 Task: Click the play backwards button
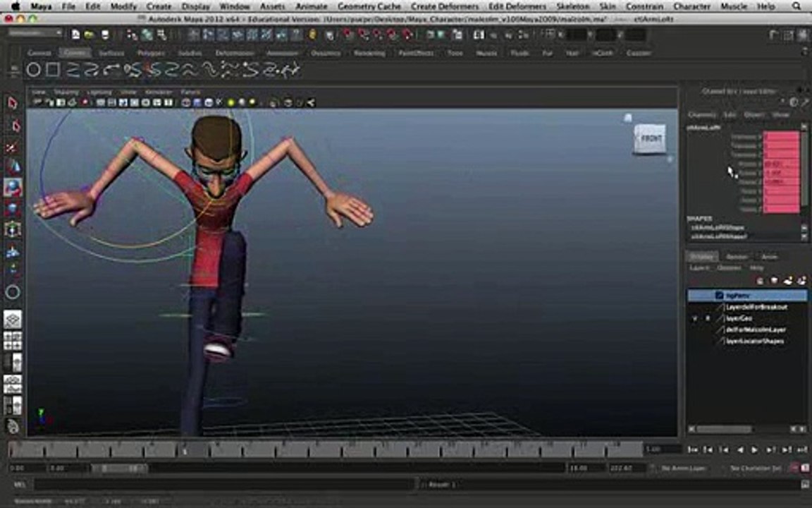click(x=739, y=449)
